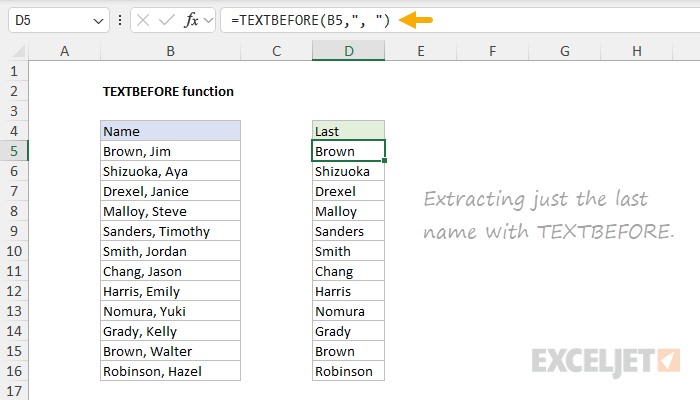Select column A header
The image size is (700, 400).
pyautogui.click(x=65, y=51)
